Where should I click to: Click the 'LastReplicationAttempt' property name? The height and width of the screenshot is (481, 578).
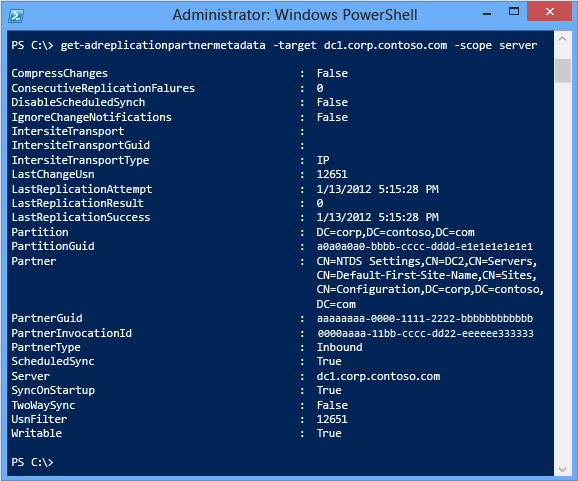click(82, 189)
